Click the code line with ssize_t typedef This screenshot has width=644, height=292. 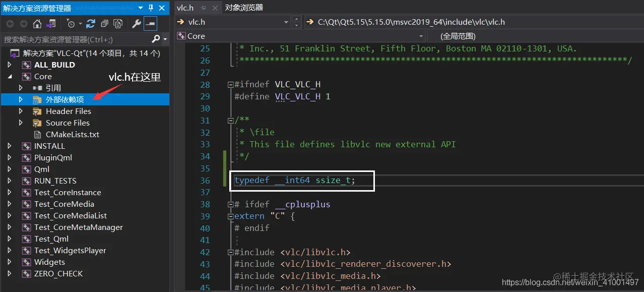click(295, 180)
